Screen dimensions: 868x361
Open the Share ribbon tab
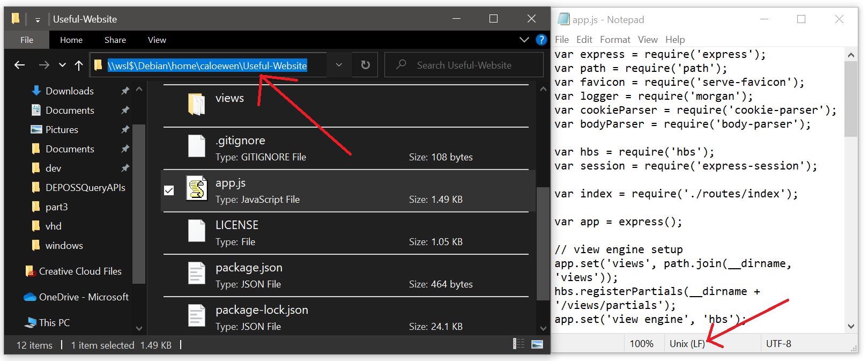click(x=115, y=40)
